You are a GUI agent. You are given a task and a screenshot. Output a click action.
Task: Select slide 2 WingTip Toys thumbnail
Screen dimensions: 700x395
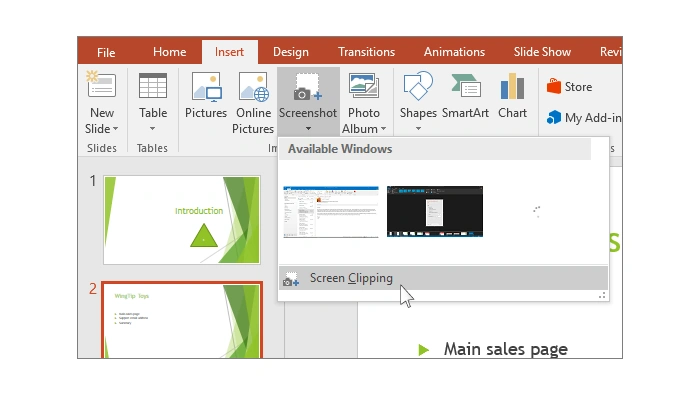[x=182, y=320]
